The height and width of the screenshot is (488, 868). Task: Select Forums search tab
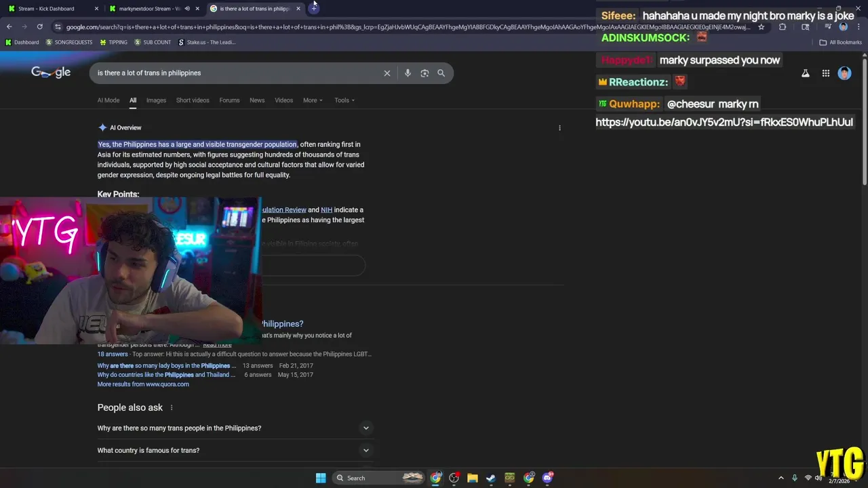229,100
